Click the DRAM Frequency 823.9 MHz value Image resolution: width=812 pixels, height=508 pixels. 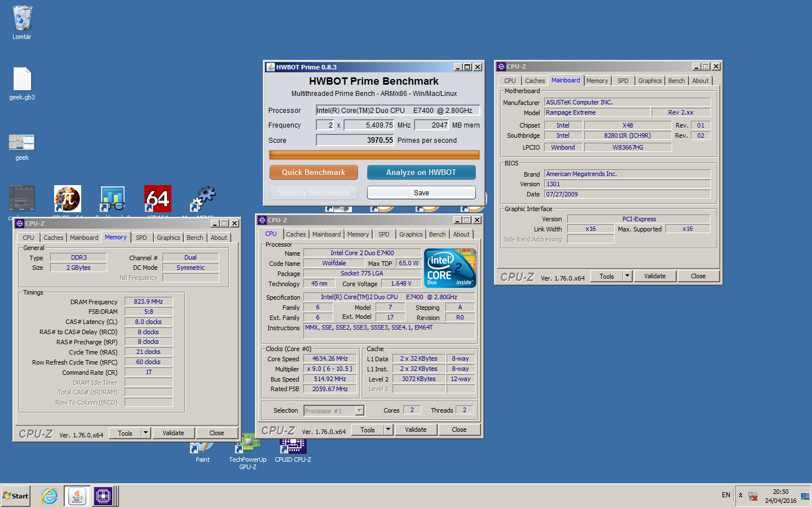[x=148, y=301]
